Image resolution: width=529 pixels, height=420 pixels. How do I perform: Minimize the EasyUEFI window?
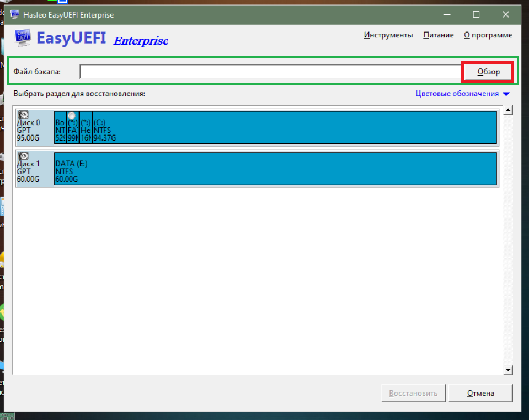pyautogui.click(x=447, y=14)
